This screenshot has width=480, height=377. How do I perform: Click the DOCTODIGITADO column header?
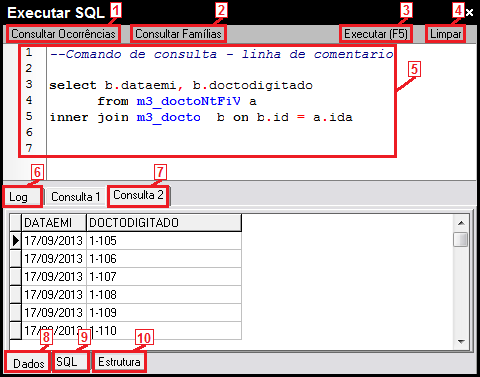coord(164,223)
